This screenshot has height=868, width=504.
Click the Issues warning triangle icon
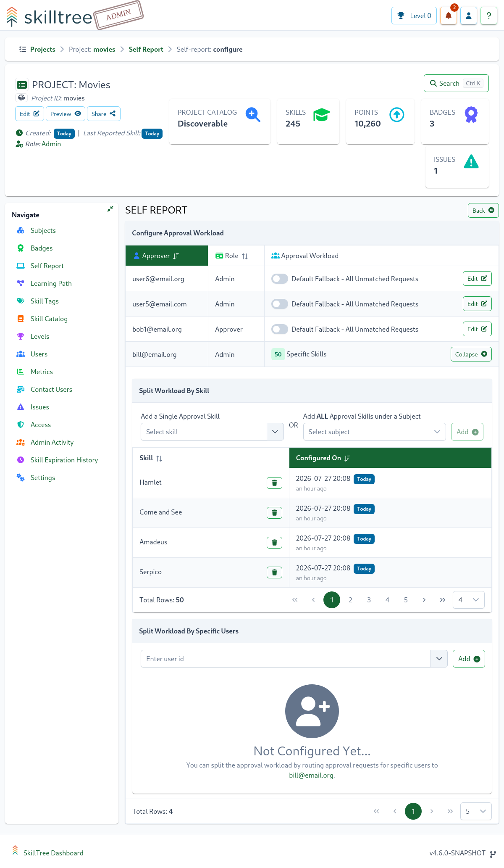pyautogui.click(x=471, y=161)
